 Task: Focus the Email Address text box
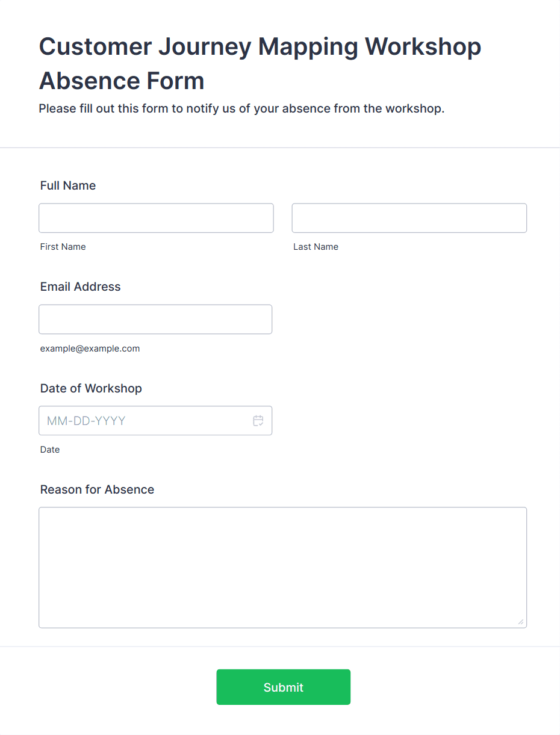pyautogui.click(x=155, y=319)
